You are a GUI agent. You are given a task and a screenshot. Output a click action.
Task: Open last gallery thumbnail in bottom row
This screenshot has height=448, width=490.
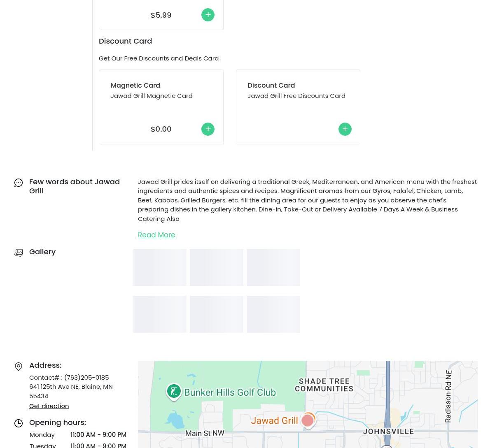273,314
